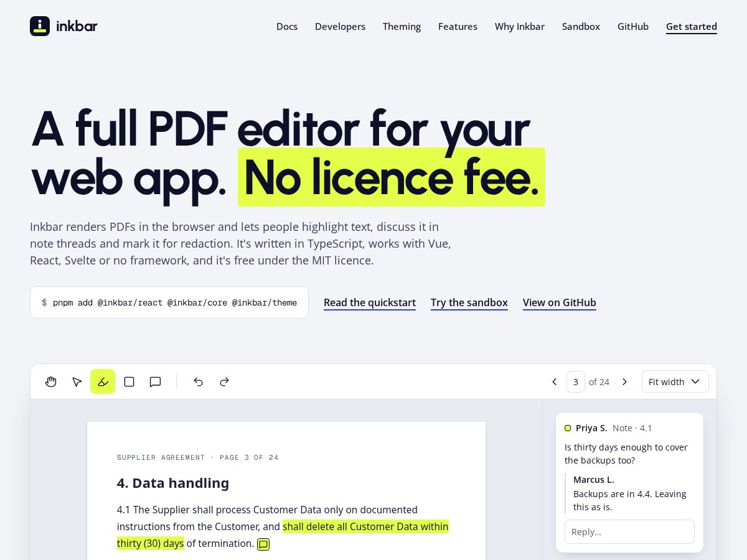Click the inkbar logo icon

[40, 26]
